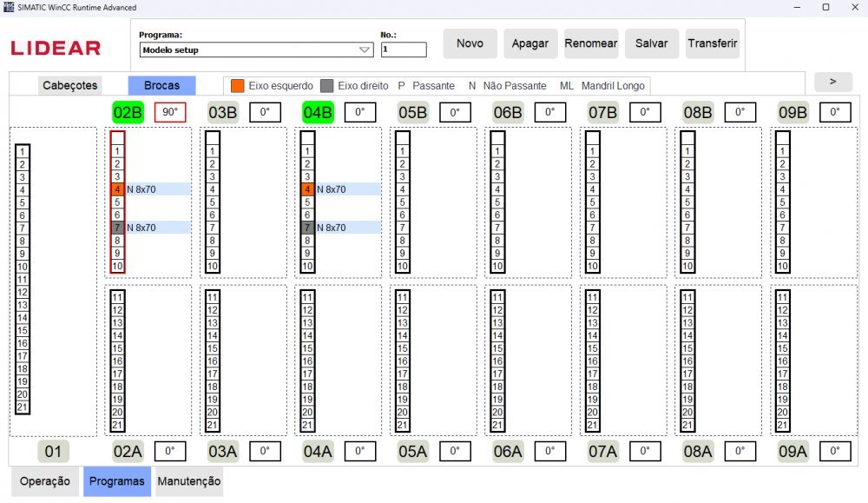This screenshot has width=868, height=503.
Task: Open the Programa dropdown showing Modelo setup
Action: (256, 50)
